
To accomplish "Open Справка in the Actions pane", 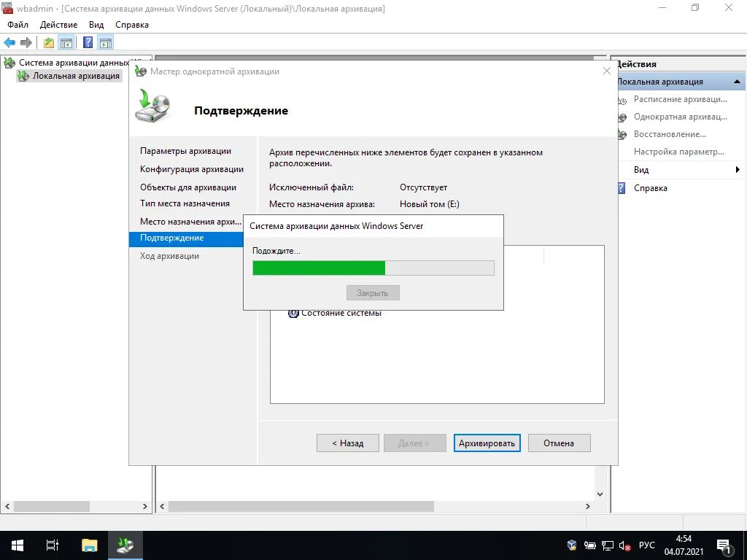I will [650, 188].
